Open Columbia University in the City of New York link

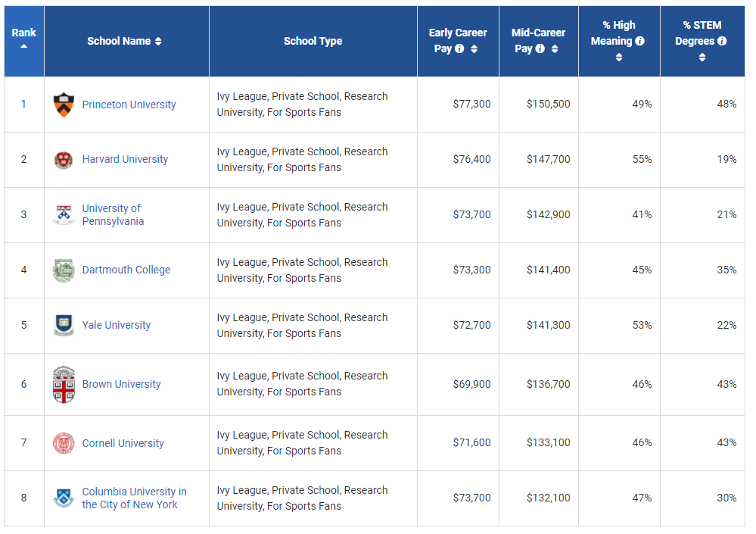pyautogui.click(x=134, y=498)
